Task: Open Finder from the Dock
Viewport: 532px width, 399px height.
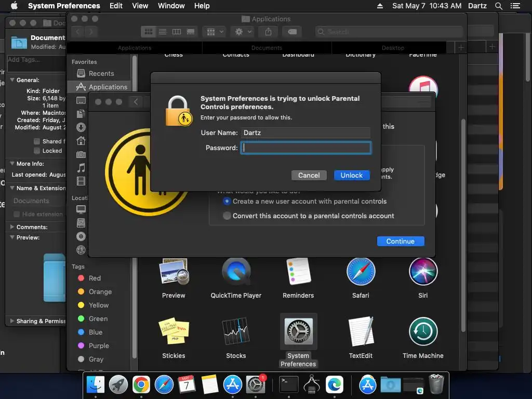Action: pyautogui.click(x=96, y=385)
